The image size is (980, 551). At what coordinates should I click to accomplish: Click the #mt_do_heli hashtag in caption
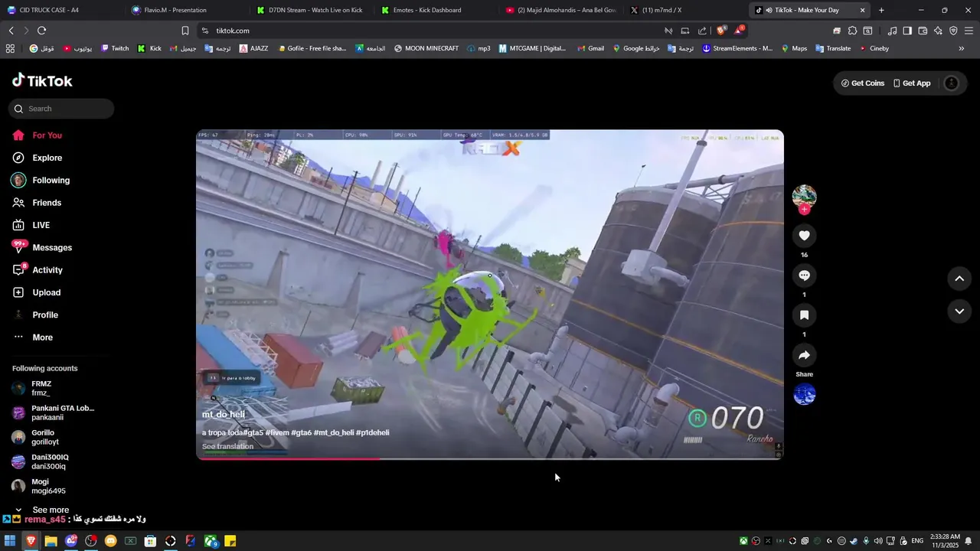click(334, 432)
